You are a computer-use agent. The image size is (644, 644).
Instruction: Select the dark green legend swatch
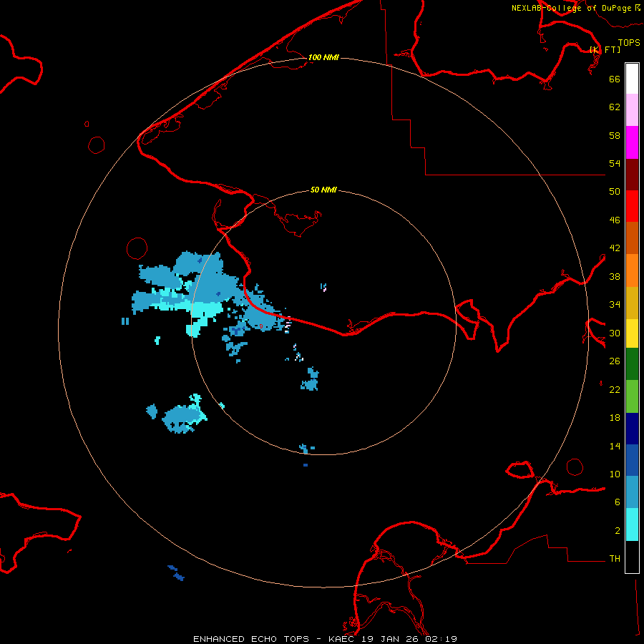tap(632, 364)
